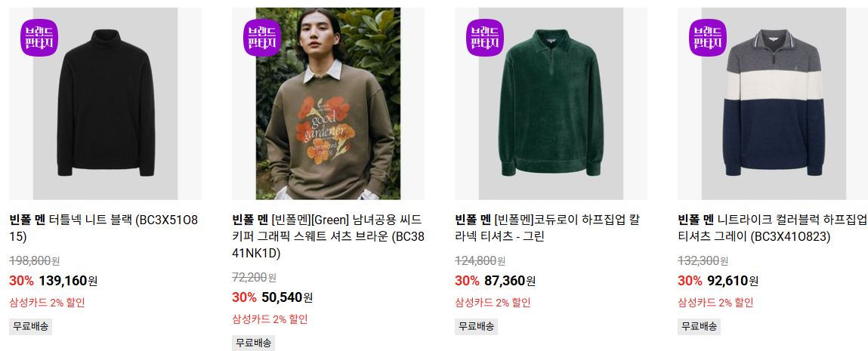The image size is (868, 351).
Task: Click 무료배송 tag under the black turtleneck
Action: 30,326
